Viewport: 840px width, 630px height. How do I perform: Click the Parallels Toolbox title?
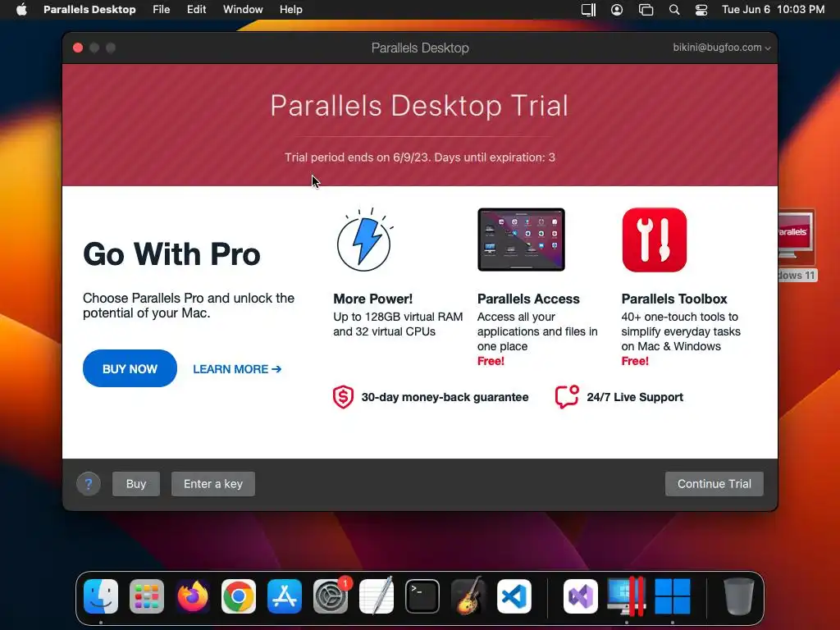click(x=674, y=299)
